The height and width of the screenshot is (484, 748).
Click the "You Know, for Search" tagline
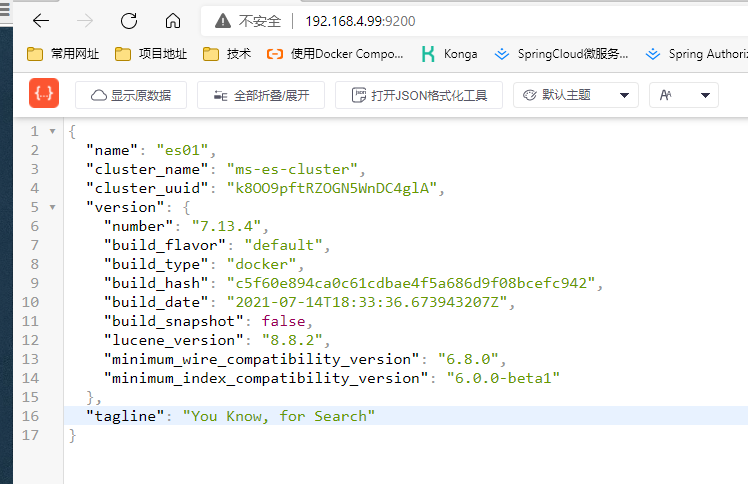click(x=279, y=416)
